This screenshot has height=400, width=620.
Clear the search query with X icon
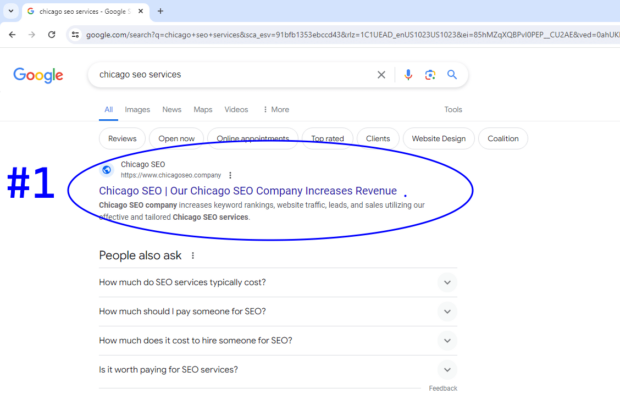[381, 75]
